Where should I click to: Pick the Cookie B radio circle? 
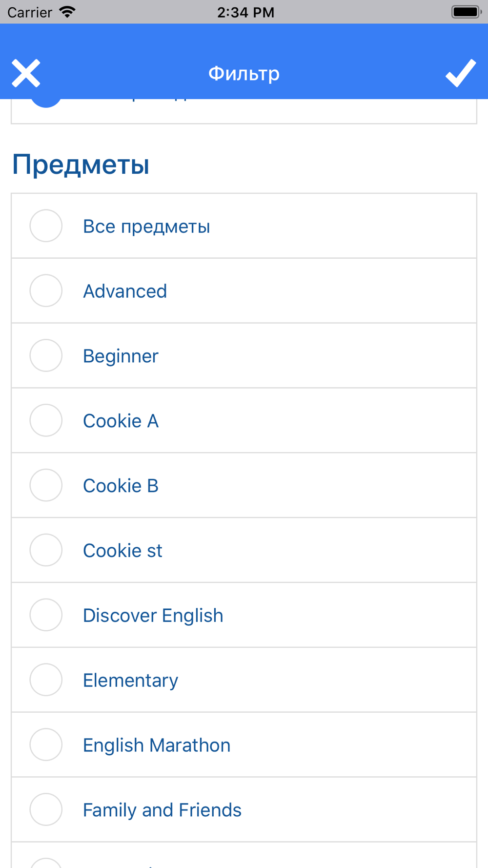[x=46, y=485]
